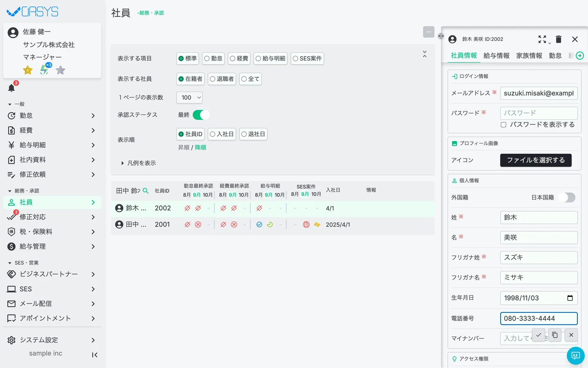Image resolution: width=588 pixels, height=368 pixels.
Task: Click the panel move handle icon
Action: click(x=441, y=36)
